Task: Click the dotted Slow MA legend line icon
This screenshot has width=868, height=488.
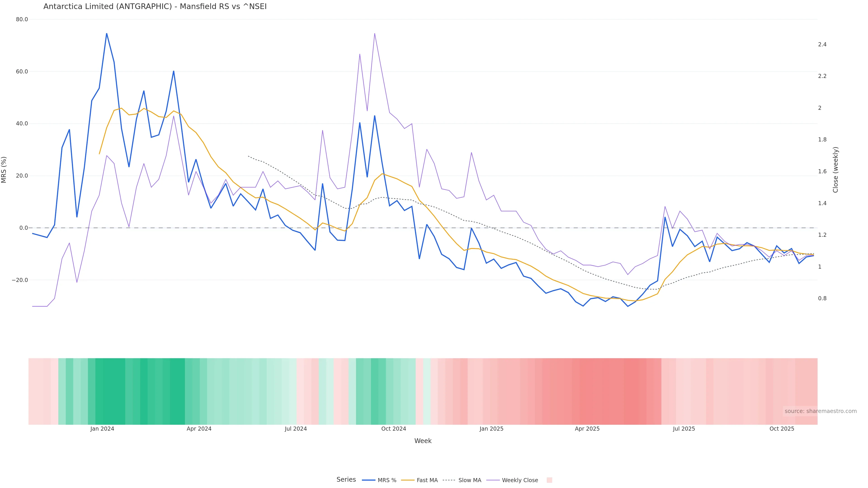Action: (x=449, y=480)
